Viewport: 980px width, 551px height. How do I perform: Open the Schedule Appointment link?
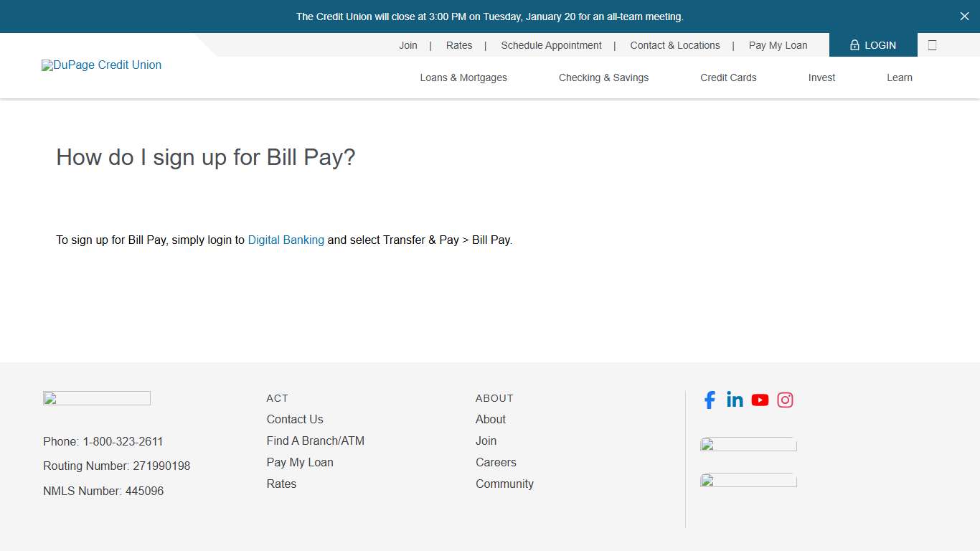click(551, 44)
